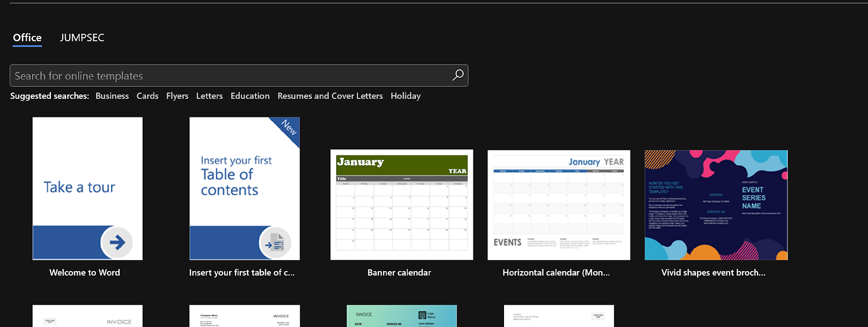This screenshot has height=327, width=868.
Task: Switch to the Office tab
Action: (27, 37)
